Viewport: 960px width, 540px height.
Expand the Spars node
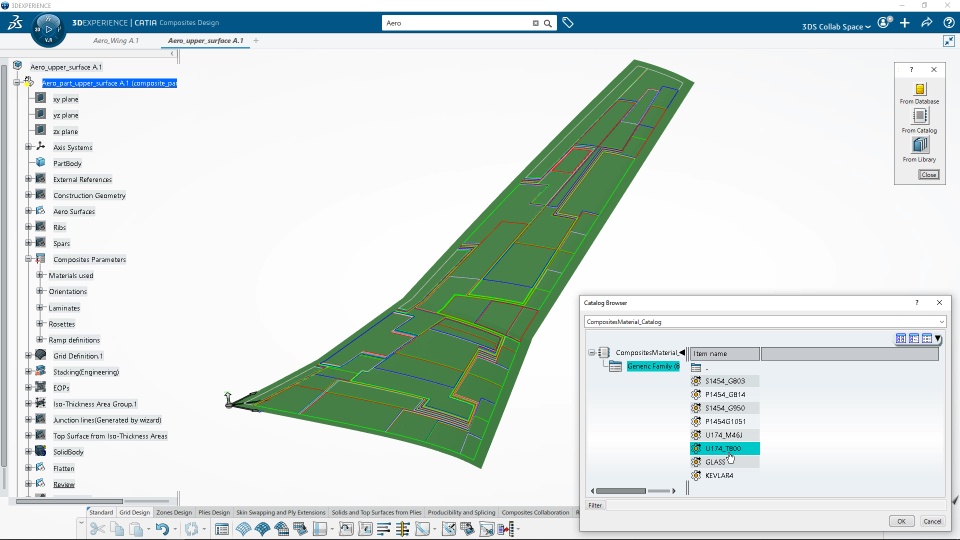click(x=28, y=243)
